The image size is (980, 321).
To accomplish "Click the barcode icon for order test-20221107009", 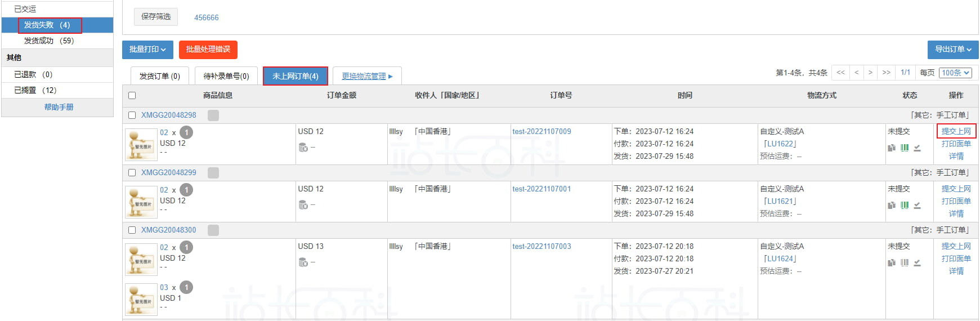I will (x=904, y=148).
